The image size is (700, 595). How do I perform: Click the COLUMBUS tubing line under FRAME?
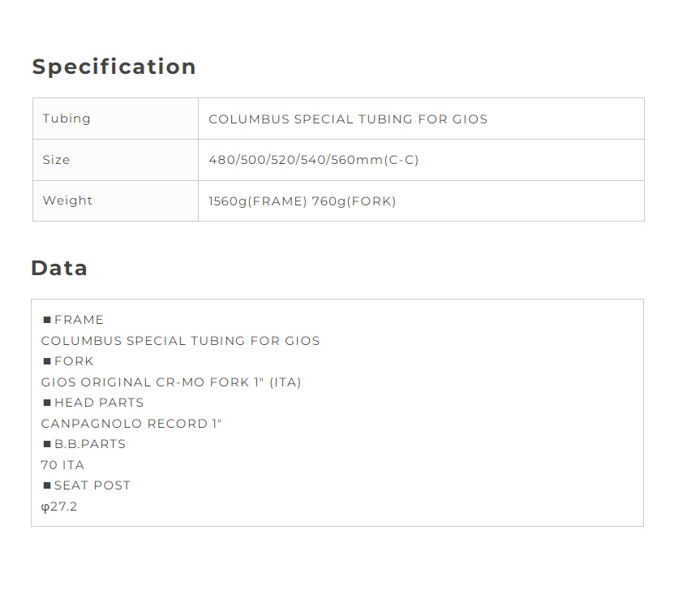coord(180,341)
